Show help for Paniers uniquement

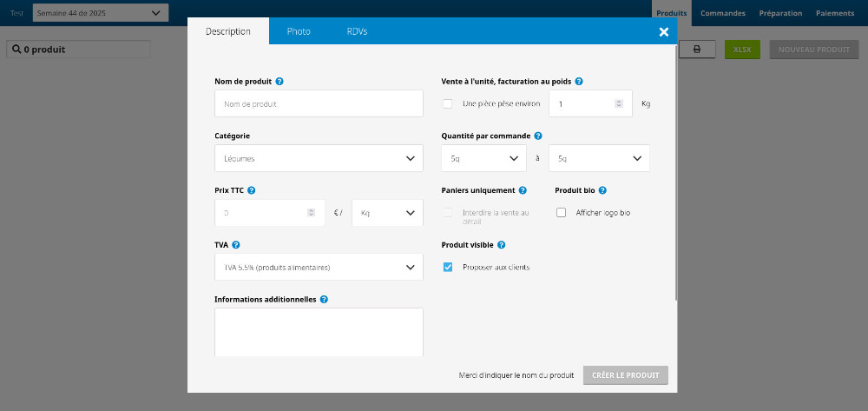[x=523, y=190]
